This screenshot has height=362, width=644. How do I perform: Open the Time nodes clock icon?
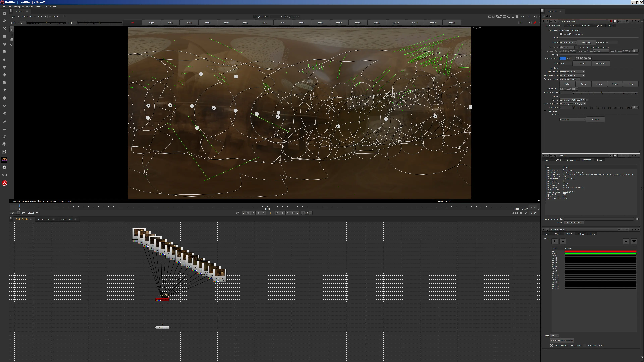[4, 29]
